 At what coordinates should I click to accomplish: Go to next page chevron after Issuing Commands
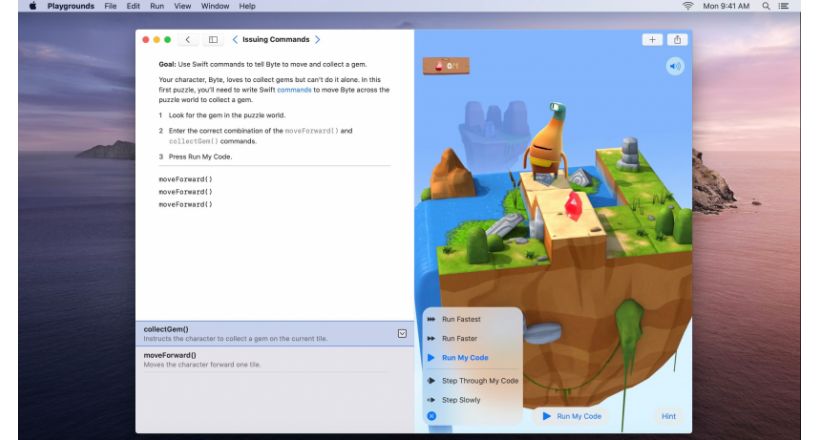317,39
